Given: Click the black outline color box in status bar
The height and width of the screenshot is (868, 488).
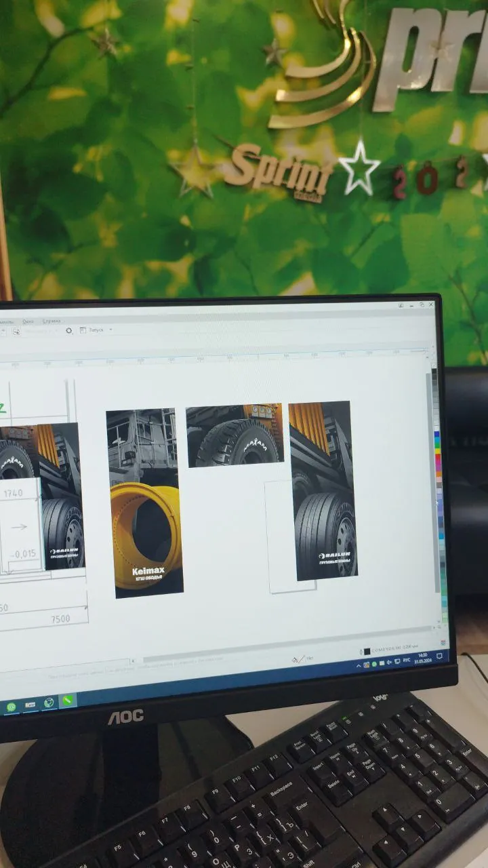Looking at the screenshot, I should tap(367, 651).
